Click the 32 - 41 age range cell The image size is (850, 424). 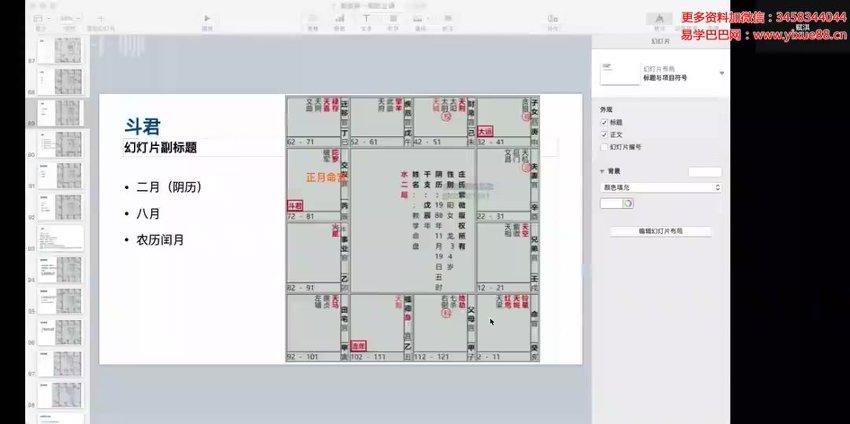click(492, 142)
